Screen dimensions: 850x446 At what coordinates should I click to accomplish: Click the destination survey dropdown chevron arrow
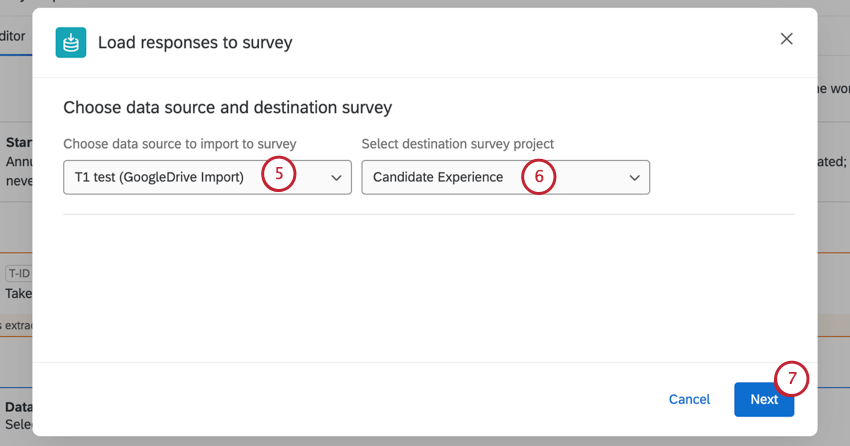click(634, 178)
